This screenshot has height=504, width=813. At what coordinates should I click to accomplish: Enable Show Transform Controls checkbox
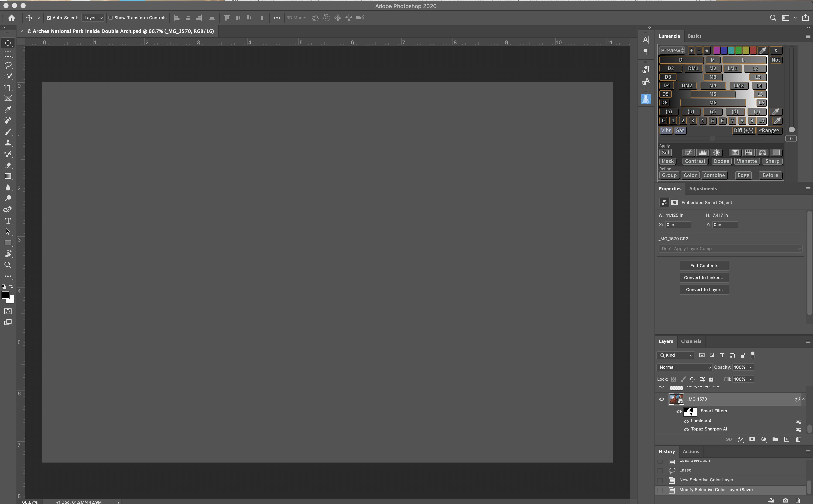(110, 18)
